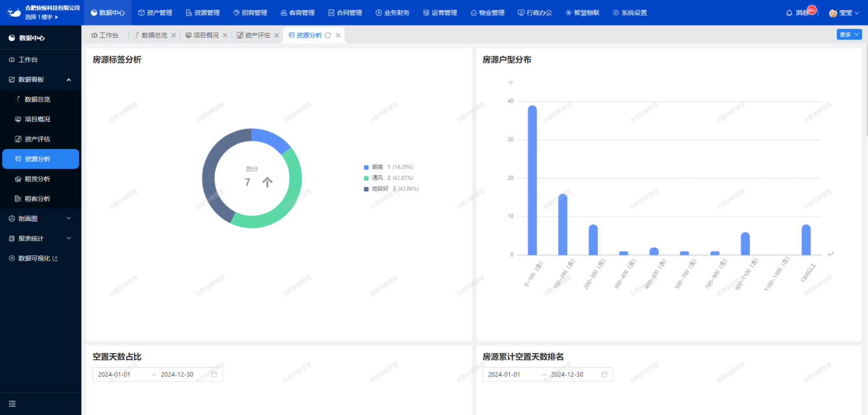Open the 业务财务 top menu
868x415 pixels.
(392, 13)
